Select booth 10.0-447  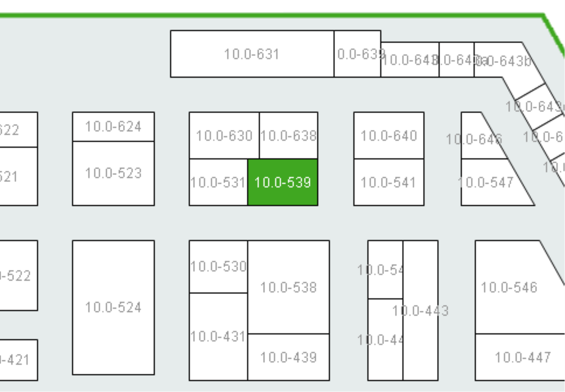coord(520,357)
